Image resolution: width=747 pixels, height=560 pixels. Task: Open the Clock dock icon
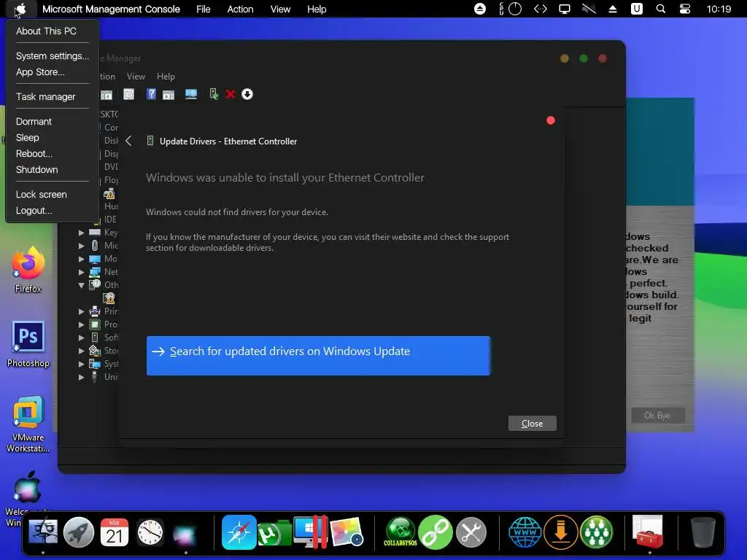(x=150, y=532)
